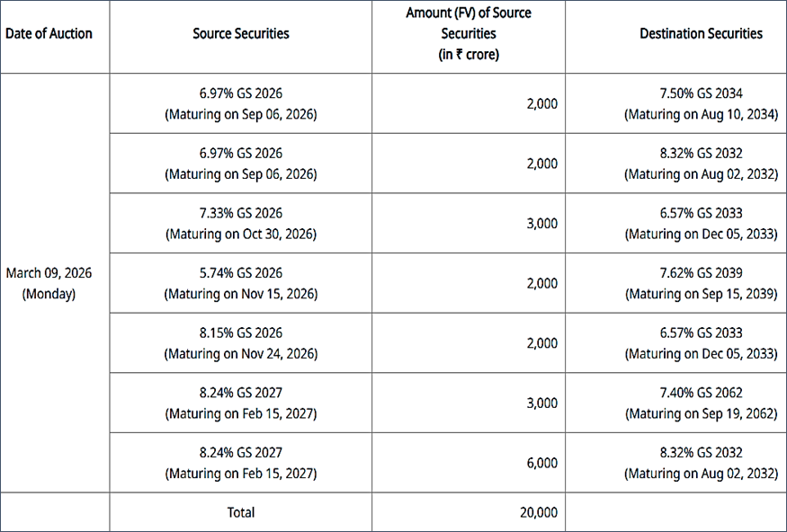This screenshot has height=532, width=787.
Task: Click the 7.40% GS 2062 destination security
Action: 701,393
